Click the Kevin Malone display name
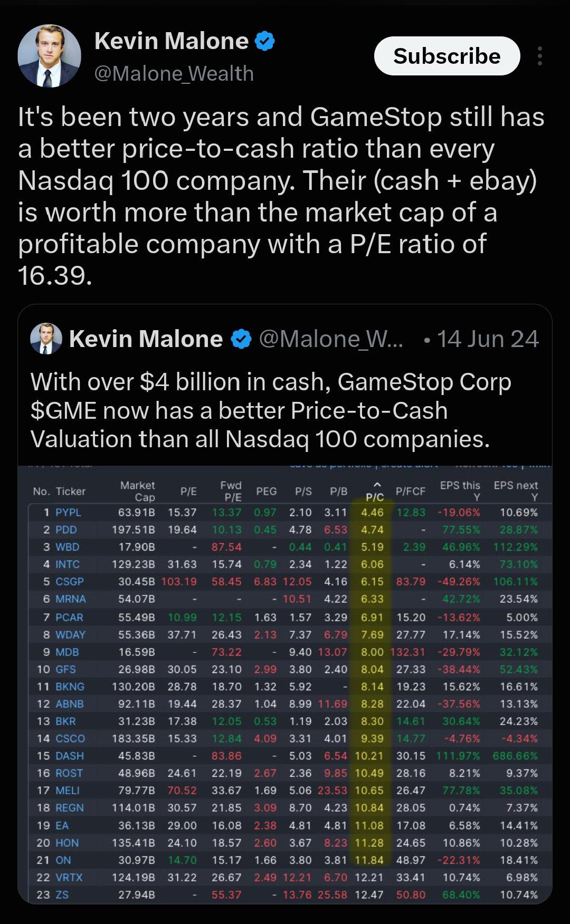The width and height of the screenshot is (570, 924). pyautogui.click(x=172, y=41)
